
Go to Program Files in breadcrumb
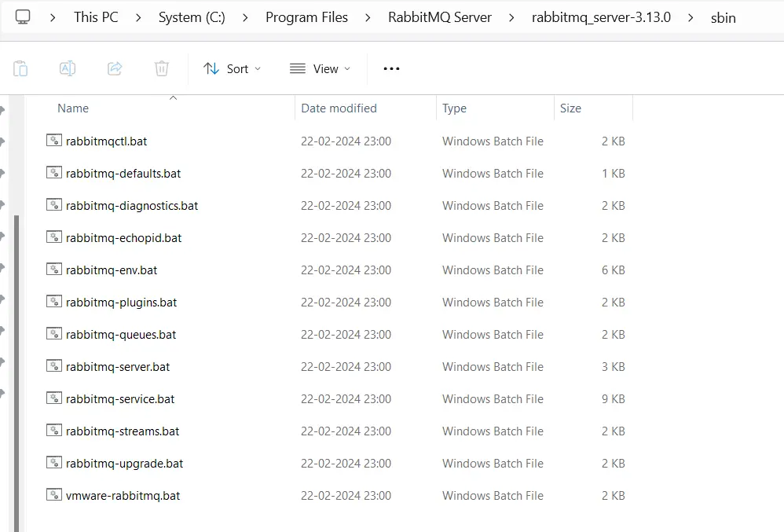[x=306, y=17]
